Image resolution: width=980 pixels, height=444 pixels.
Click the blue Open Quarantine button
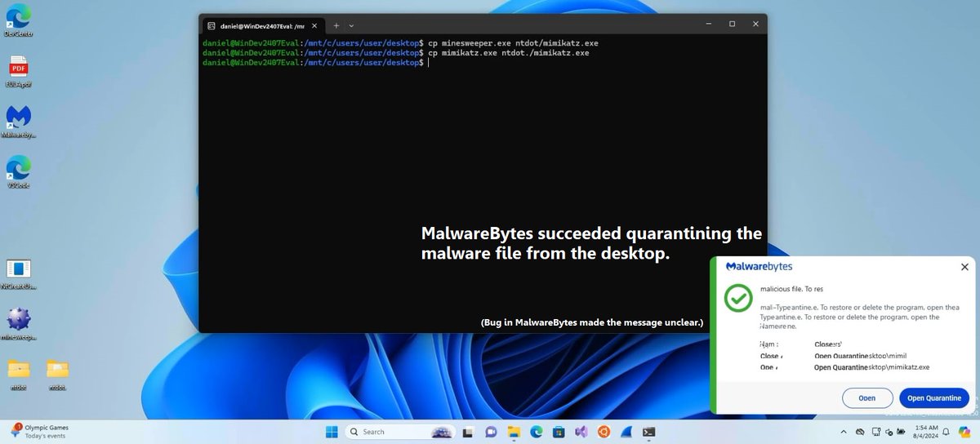[x=934, y=398]
